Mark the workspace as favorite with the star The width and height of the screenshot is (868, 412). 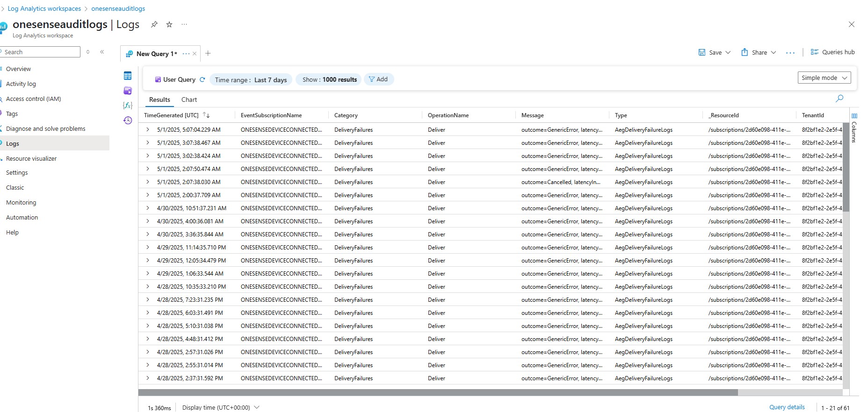point(169,24)
